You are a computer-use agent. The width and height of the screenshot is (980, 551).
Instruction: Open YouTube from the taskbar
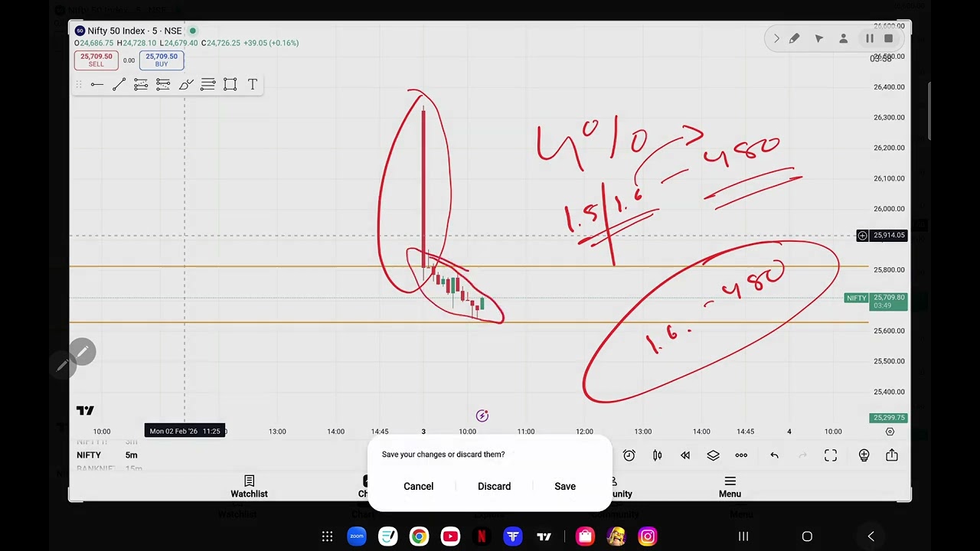[450, 536]
